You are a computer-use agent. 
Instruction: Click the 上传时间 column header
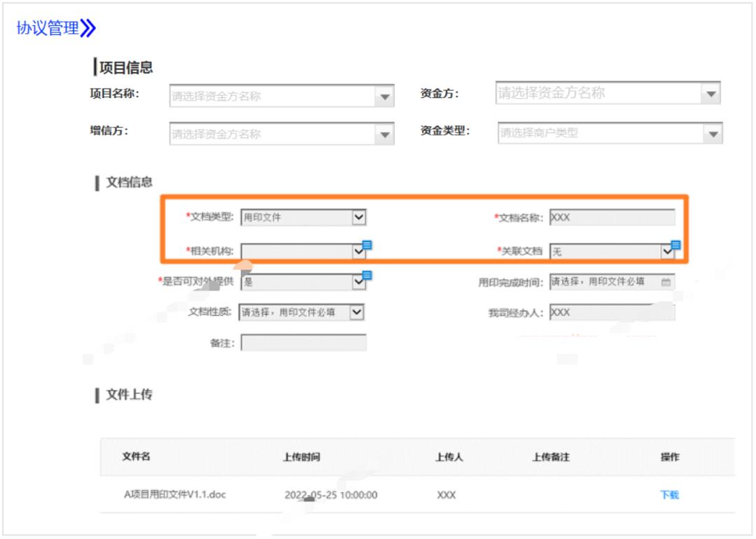tap(301, 457)
